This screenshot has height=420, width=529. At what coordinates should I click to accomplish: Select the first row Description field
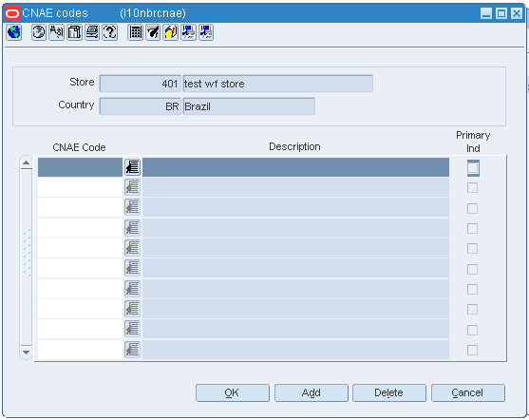[295, 167]
